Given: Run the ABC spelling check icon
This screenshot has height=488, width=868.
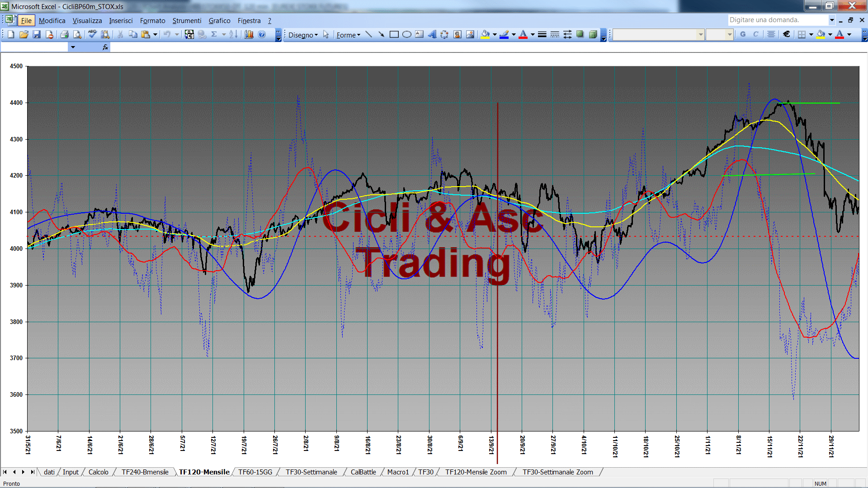Looking at the screenshot, I should coord(93,34).
